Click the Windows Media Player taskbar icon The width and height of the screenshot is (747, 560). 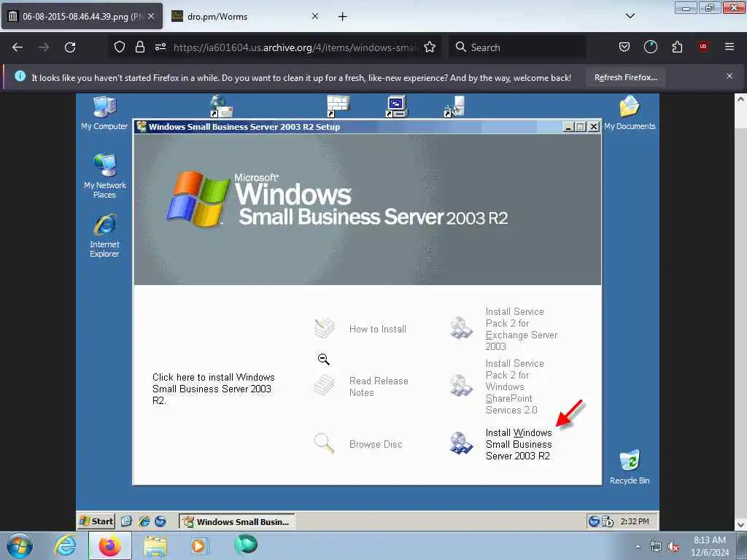(x=198, y=545)
